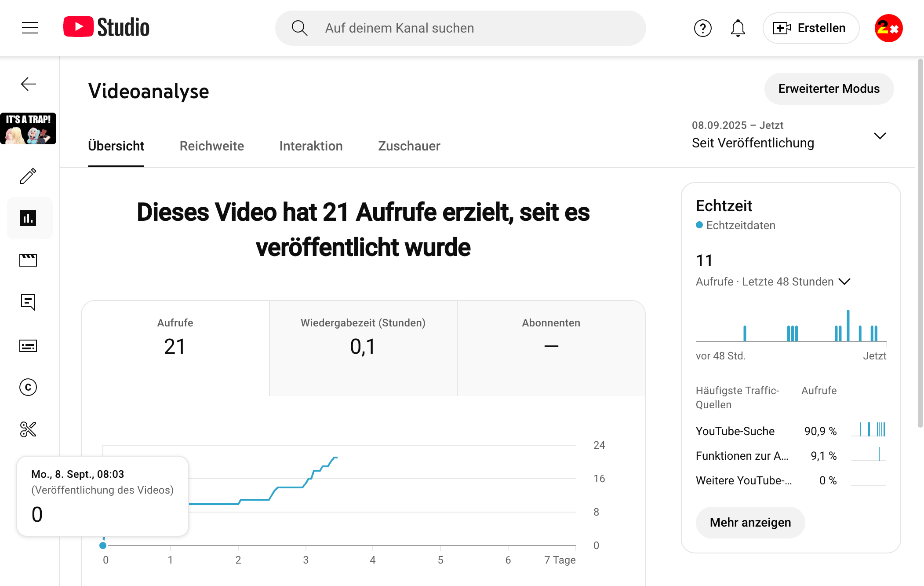Switch to the Zuschauer tab

pyautogui.click(x=409, y=146)
